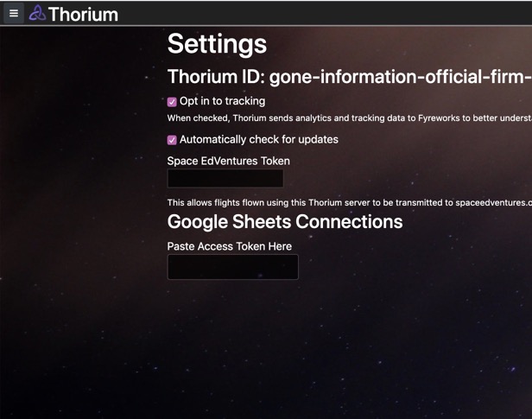Click the tracking data description text
The image size is (532, 419).
coord(350,118)
